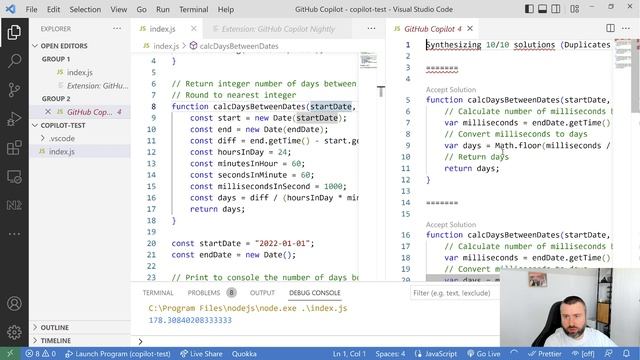Screen dimensions: 640x360
Task: Toggle primary sidebar layout icon
Action: (x=529, y=9)
